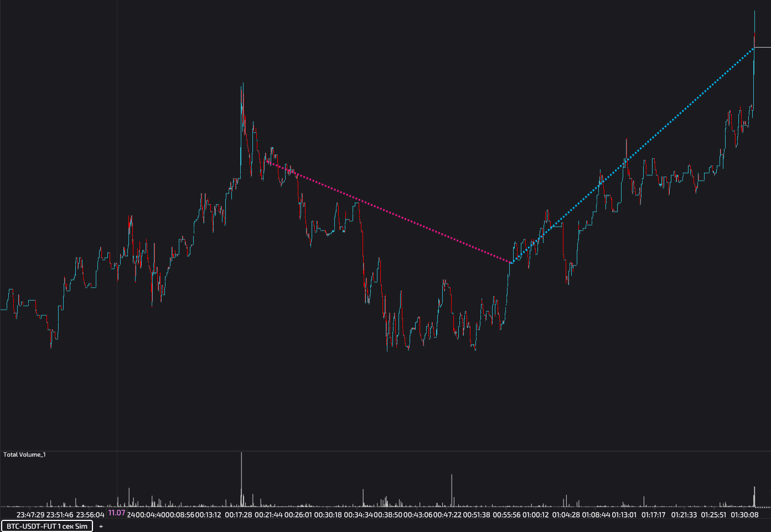Click the upper endpoint of the blue trend line
Viewport: 771px width, 532px height.
754,48
